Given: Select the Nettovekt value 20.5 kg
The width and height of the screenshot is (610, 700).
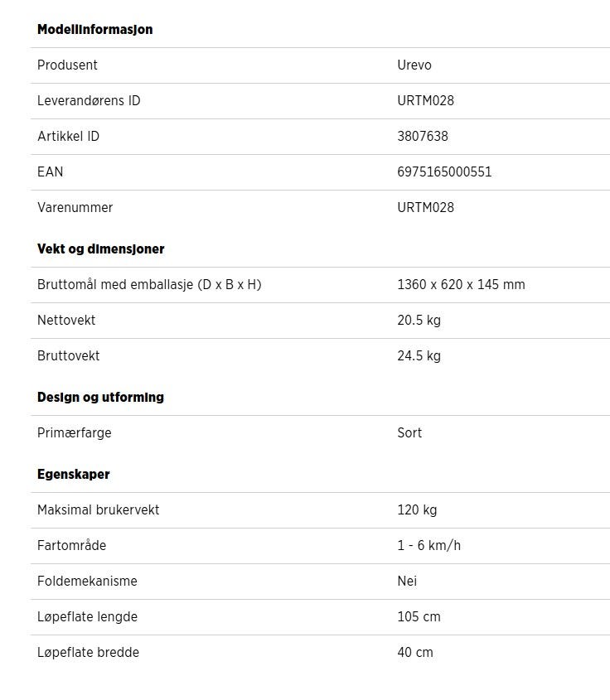Looking at the screenshot, I should tap(419, 320).
